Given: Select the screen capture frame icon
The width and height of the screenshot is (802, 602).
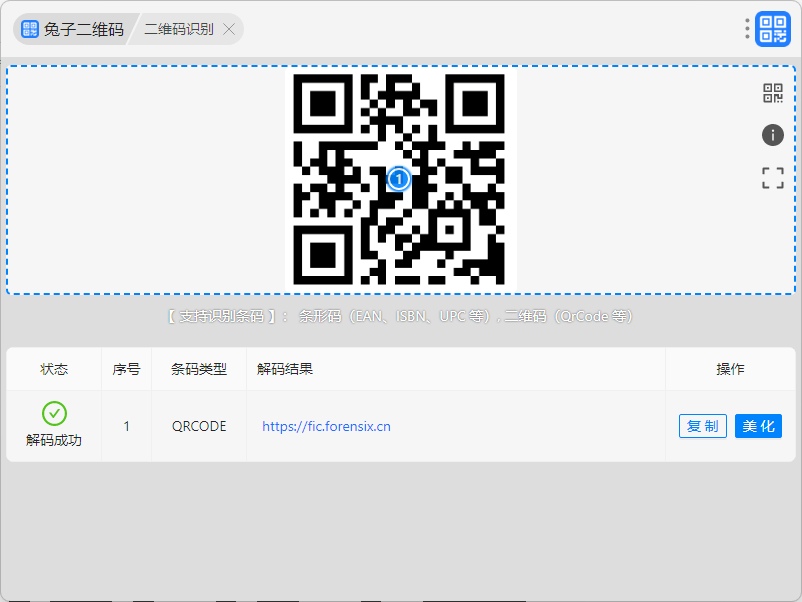Looking at the screenshot, I should click(x=773, y=178).
